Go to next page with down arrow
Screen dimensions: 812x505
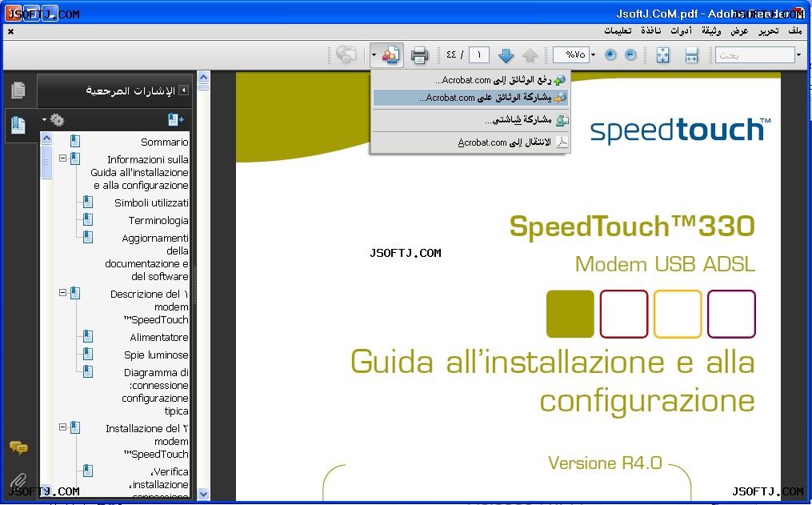click(x=506, y=55)
